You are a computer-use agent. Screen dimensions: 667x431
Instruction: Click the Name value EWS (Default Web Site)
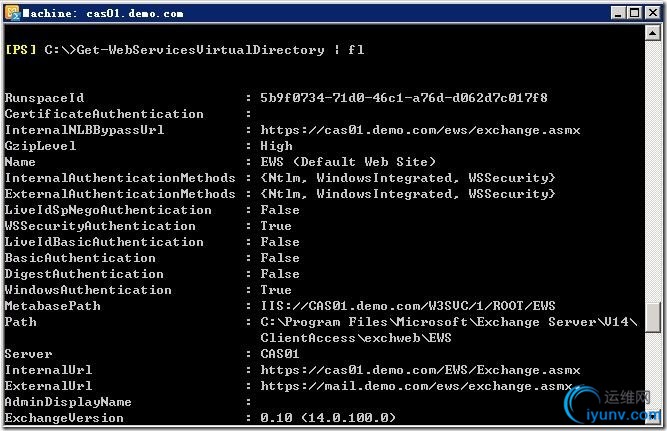pyautogui.click(x=348, y=162)
